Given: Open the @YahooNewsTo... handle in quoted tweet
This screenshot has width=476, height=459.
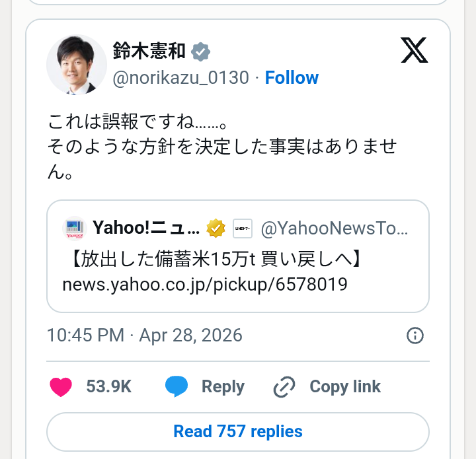Looking at the screenshot, I should (x=335, y=229).
